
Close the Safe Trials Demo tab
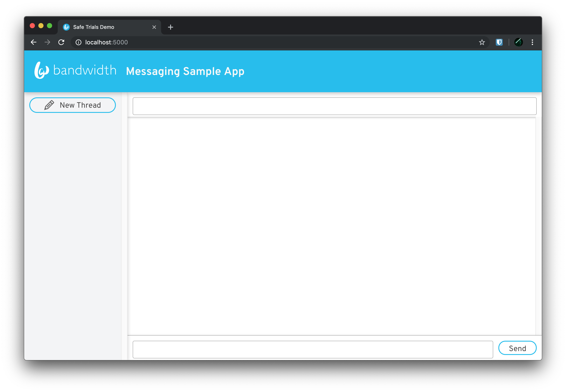[154, 27]
